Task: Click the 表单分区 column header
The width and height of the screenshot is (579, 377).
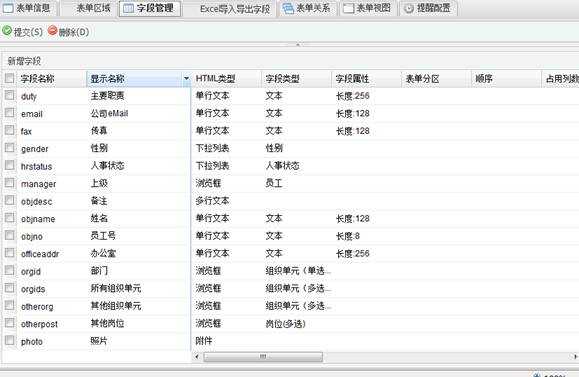Action: [422, 79]
